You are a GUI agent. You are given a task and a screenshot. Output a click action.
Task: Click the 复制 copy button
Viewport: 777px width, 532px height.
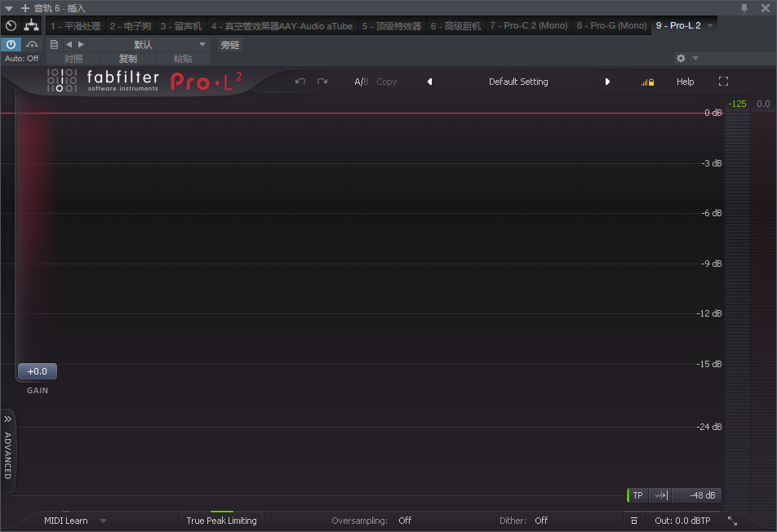click(x=128, y=59)
